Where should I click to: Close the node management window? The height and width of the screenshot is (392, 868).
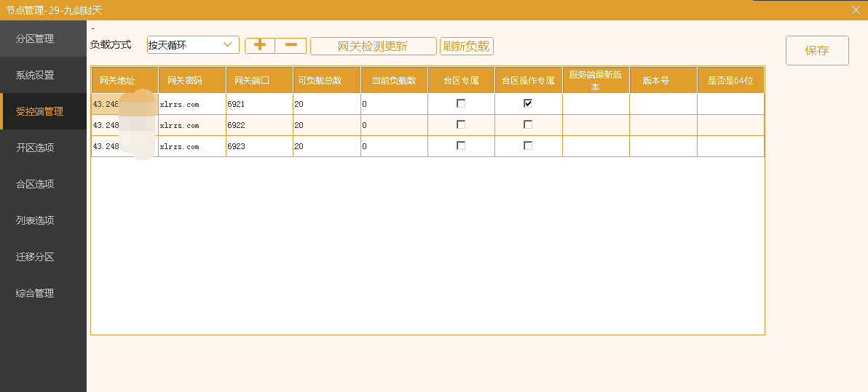click(x=856, y=9)
